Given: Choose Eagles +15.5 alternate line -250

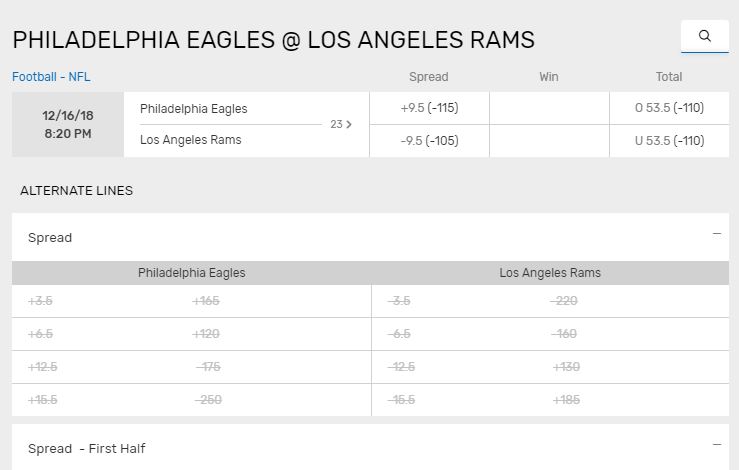Looking at the screenshot, I should (x=191, y=400).
